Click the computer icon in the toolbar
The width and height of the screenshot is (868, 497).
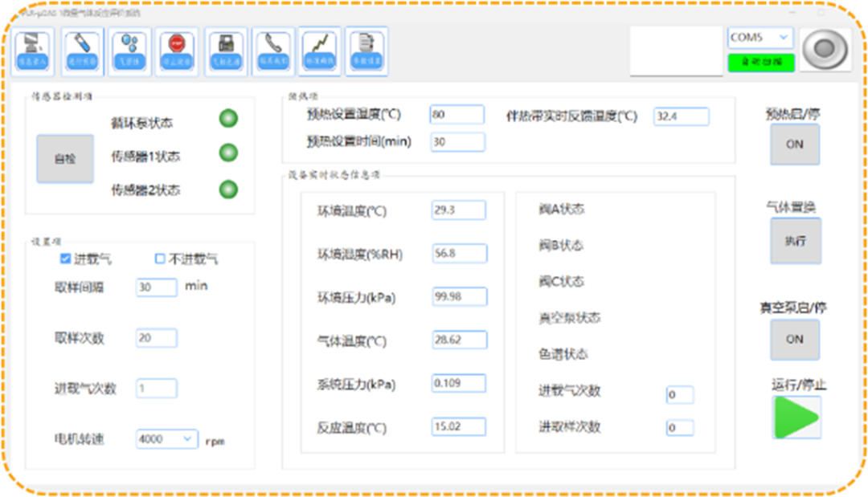click(34, 51)
